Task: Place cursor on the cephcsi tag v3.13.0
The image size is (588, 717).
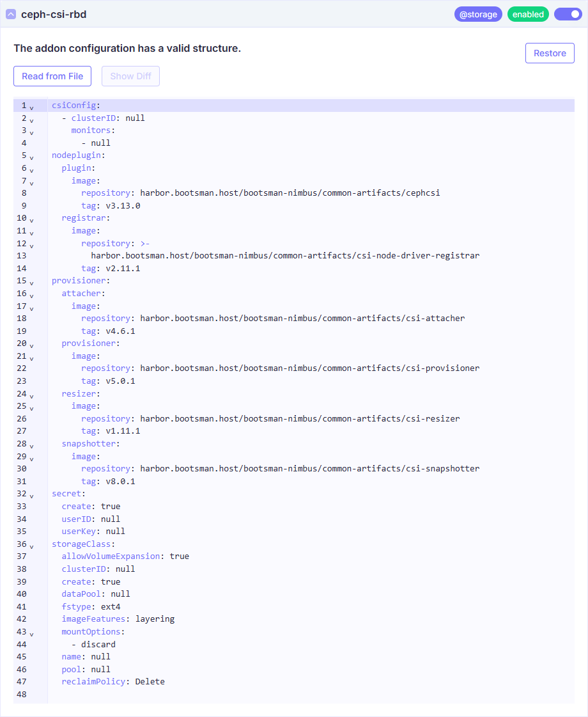Action: 123,206
